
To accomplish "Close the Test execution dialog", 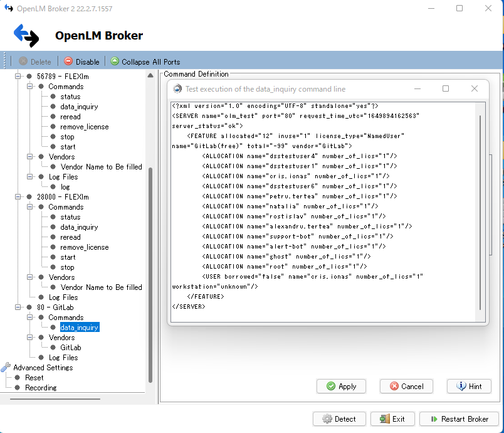I will (475, 88).
